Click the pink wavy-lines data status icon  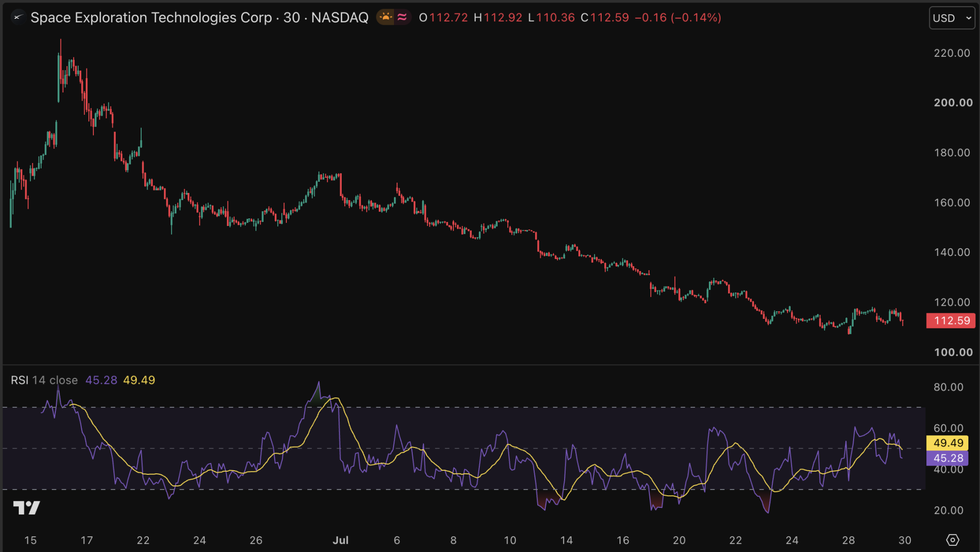(402, 18)
